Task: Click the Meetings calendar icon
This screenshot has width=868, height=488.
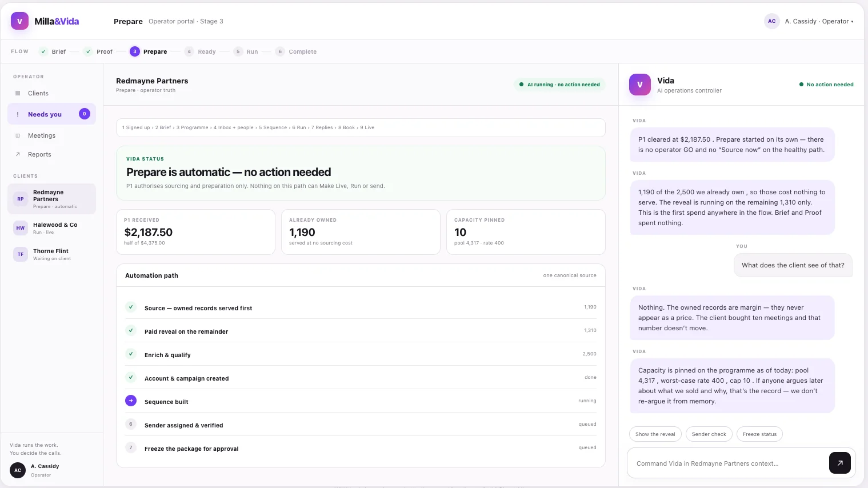Action: [x=18, y=135]
